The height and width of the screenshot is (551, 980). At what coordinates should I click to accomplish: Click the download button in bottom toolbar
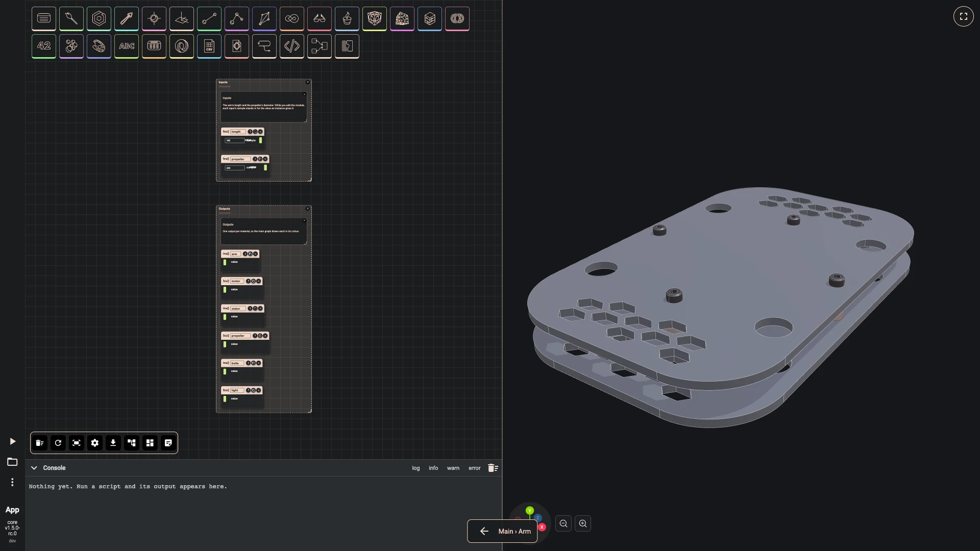coord(113,443)
